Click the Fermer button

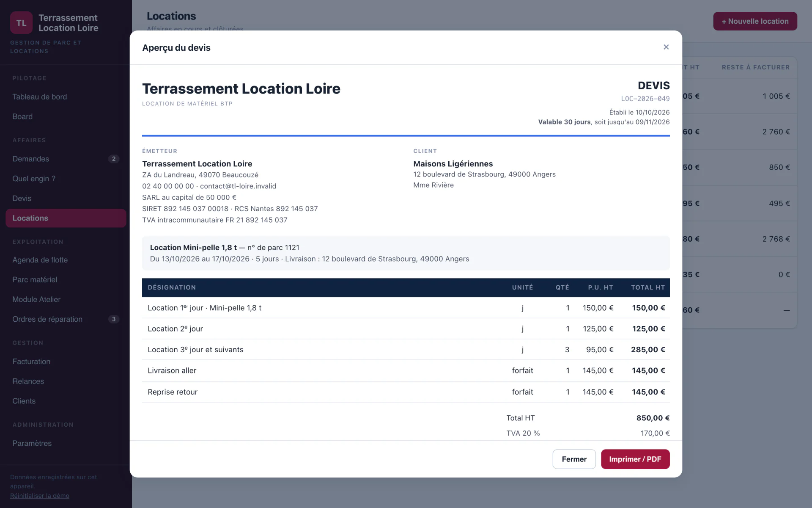[x=574, y=459]
